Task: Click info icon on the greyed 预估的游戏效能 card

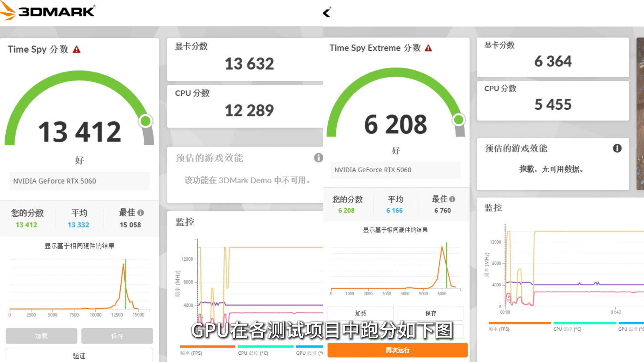Action: coord(318,158)
